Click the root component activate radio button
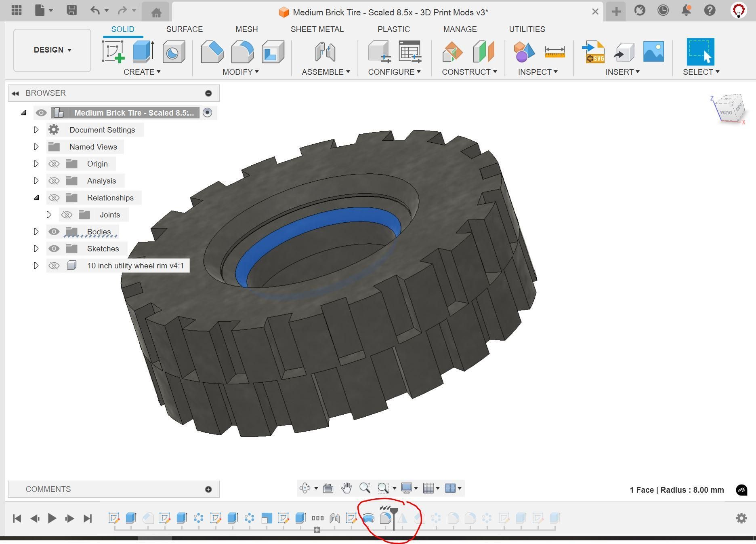 click(207, 113)
